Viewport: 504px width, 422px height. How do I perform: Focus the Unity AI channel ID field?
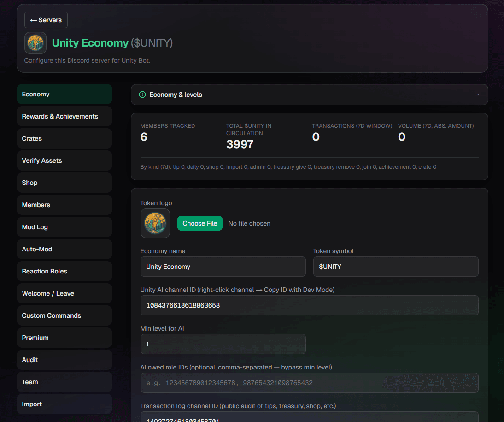click(309, 305)
